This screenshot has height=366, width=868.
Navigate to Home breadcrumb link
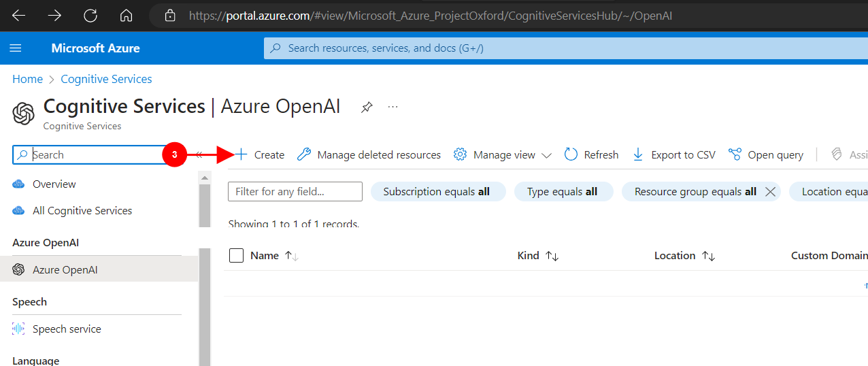pyautogui.click(x=27, y=79)
